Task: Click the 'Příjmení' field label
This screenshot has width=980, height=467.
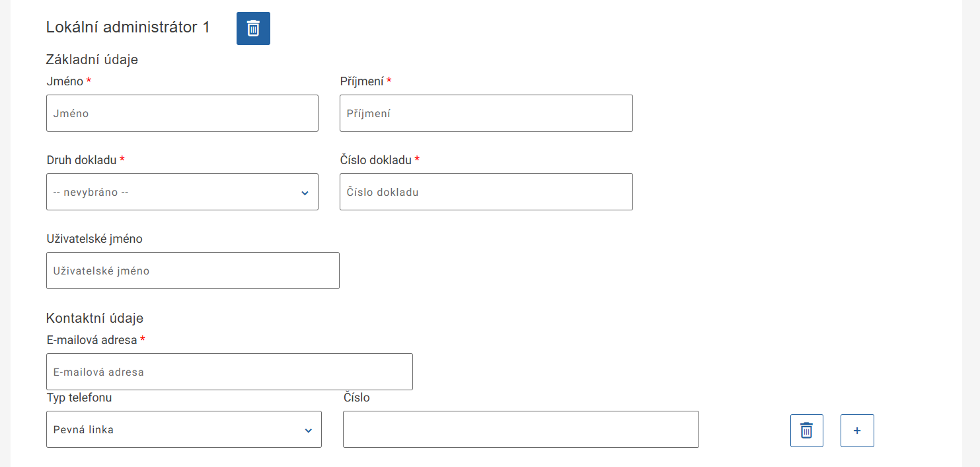Action: [361, 81]
